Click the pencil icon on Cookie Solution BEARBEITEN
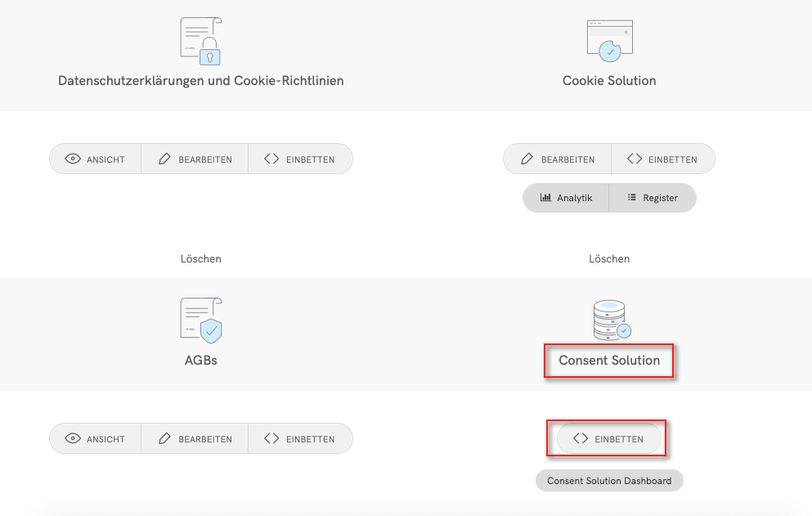The width and height of the screenshot is (812, 516). pyautogui.click(x=527, y=159)
